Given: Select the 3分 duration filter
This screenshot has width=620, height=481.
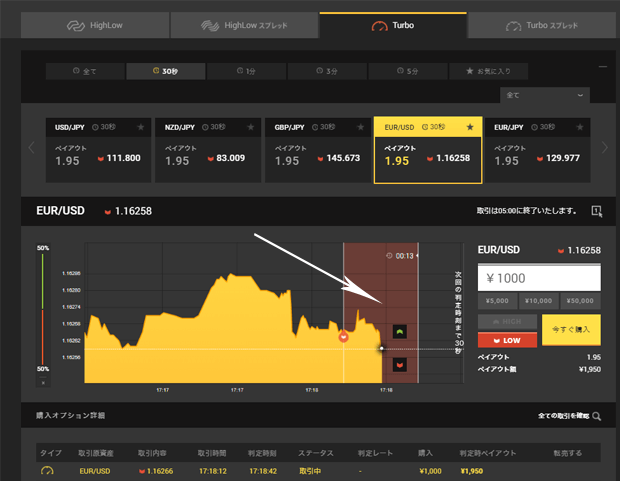Looking at the screenshot, I should [x=327, y=71].
